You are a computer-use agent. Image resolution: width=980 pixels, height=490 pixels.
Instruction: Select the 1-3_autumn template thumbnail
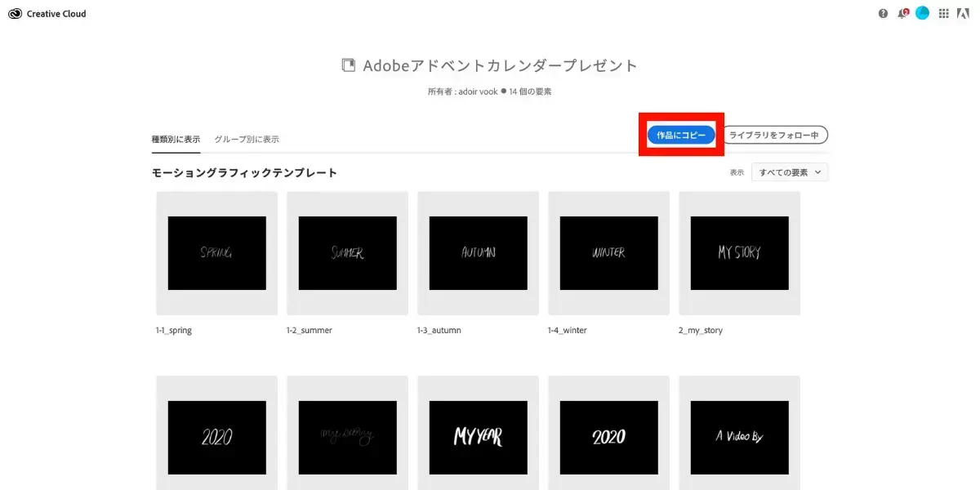tap(478, 253)
